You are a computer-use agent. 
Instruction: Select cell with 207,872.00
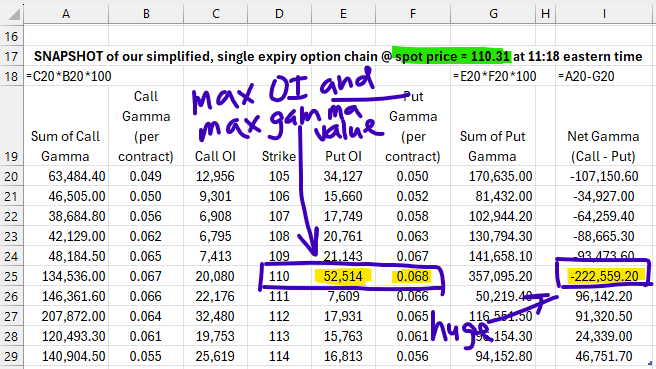pyautogui.click(x=66, y=316)
